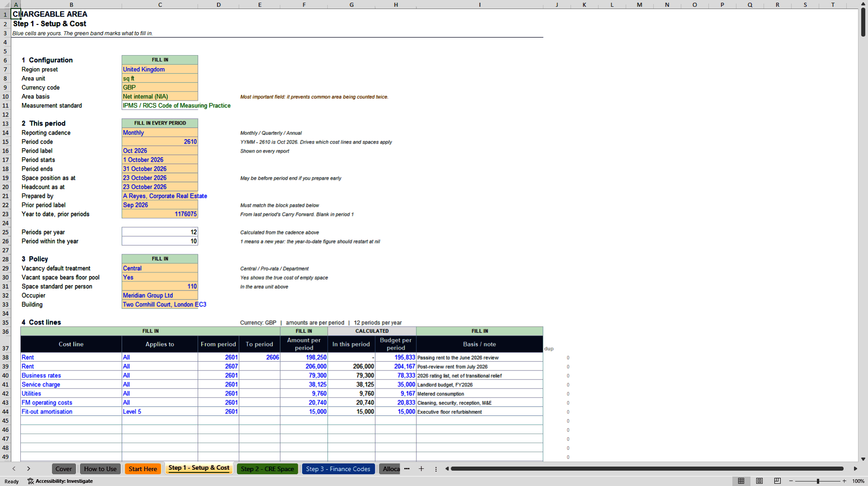Select the Region preset United Kingdom cell

tap(160, 69)
